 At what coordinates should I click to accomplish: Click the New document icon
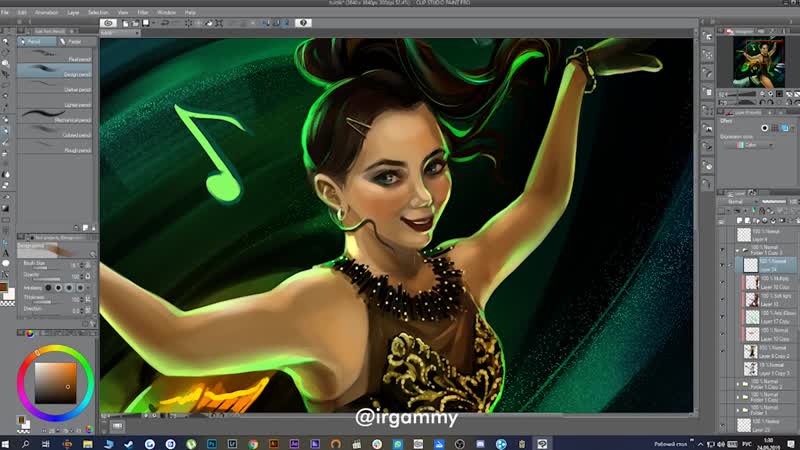coord(126,23)
